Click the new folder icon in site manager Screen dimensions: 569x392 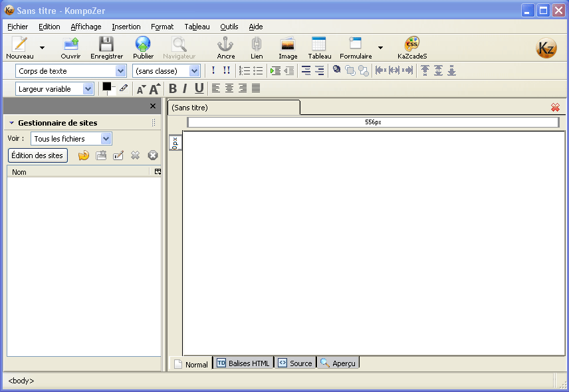101,155
